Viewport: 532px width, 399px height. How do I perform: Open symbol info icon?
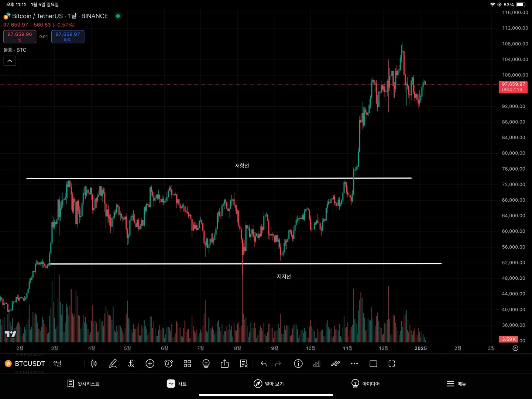point(298,364)
